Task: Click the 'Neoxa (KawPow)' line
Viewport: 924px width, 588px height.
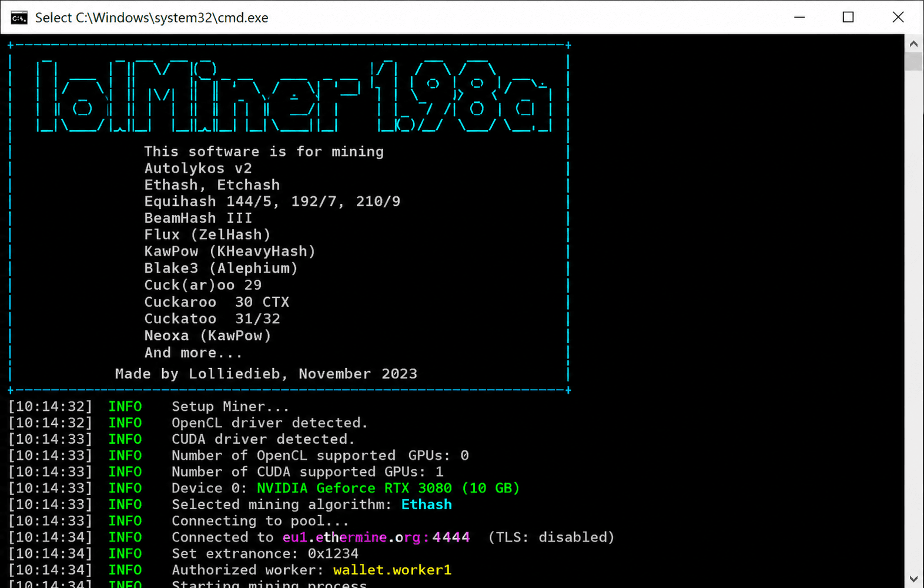Action: tap(207, 336)
